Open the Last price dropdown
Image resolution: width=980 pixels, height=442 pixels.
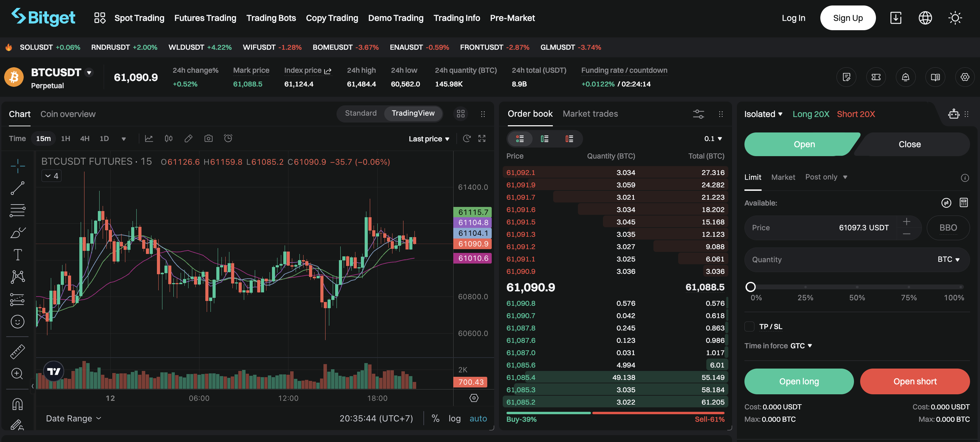(429, 139)
